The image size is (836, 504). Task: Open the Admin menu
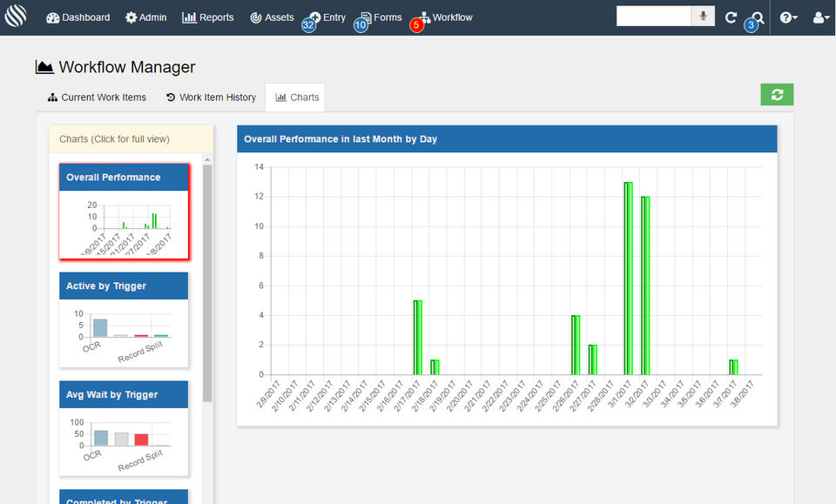point(146,17)
